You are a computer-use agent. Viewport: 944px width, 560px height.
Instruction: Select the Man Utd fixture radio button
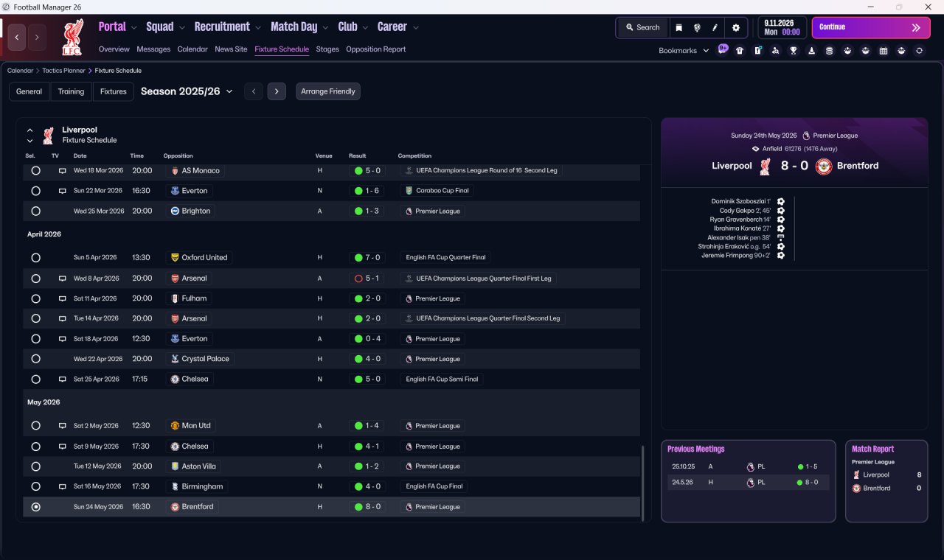click(x=35, y=426)
